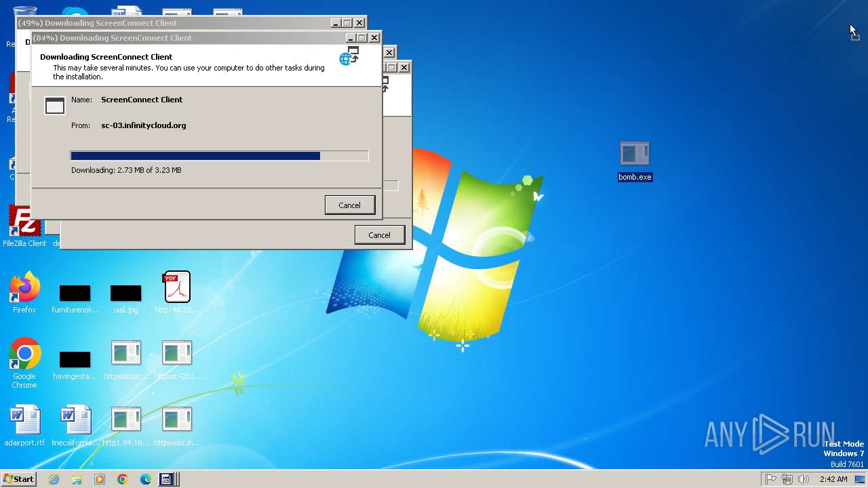868x488 pixels.
Task: Minimize the 49% download dialog
Action: pyautogui.click(x=336, y=23)
